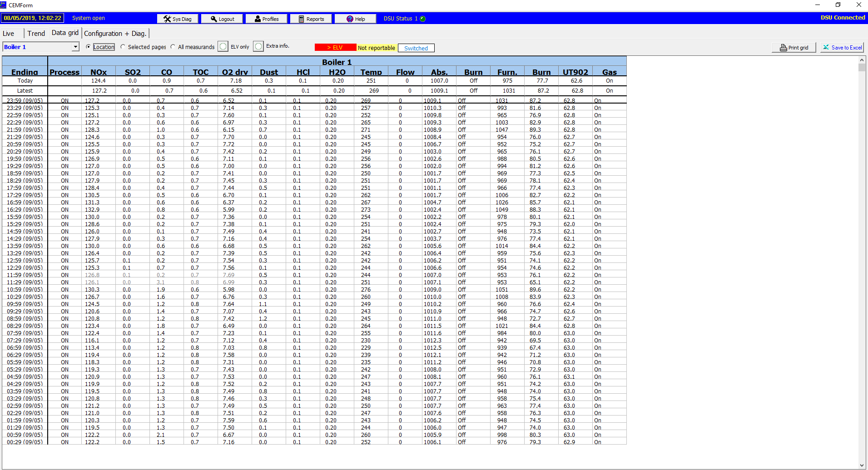The width and height of the screenshot is (868, 470).
Task: Toggle the ELV only checkbox
Action: pos(223,47)
